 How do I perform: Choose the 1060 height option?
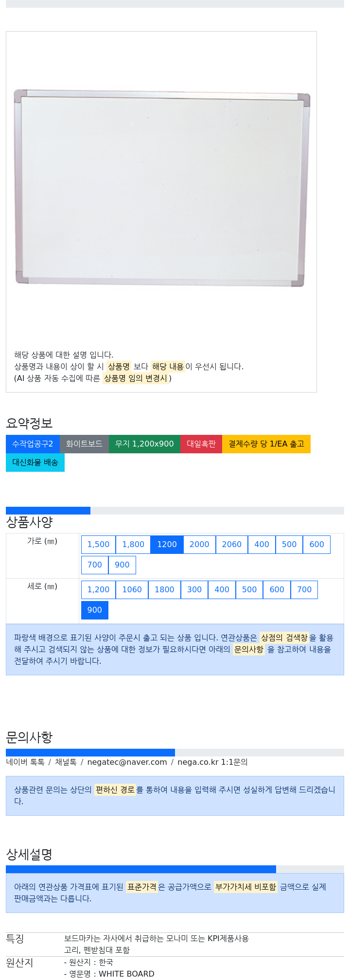coord(132,589)
